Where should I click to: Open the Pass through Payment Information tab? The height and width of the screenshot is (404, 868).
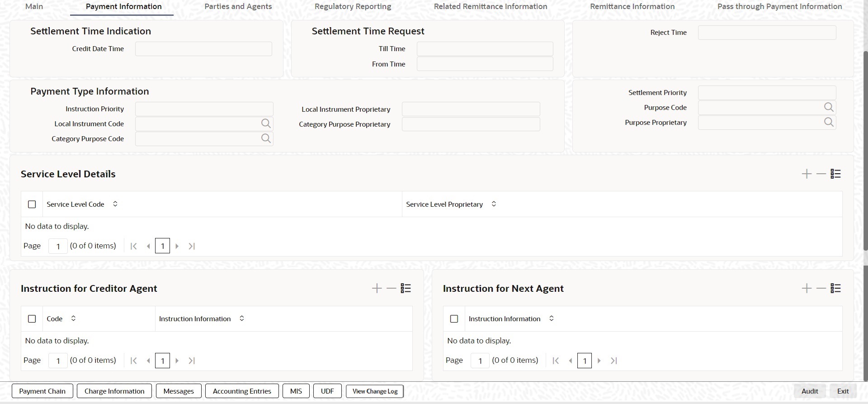point(780,6)
